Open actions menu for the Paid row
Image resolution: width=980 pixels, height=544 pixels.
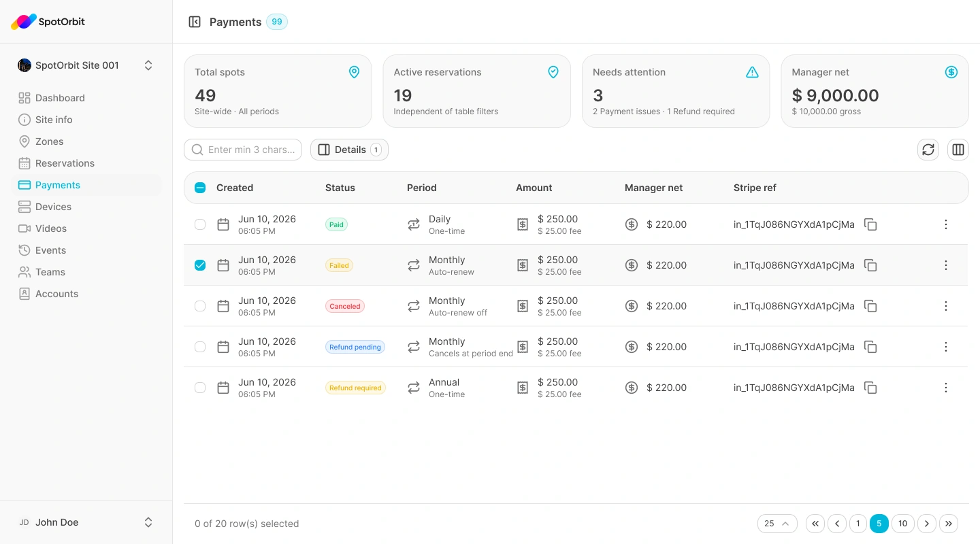coord(946,224)
